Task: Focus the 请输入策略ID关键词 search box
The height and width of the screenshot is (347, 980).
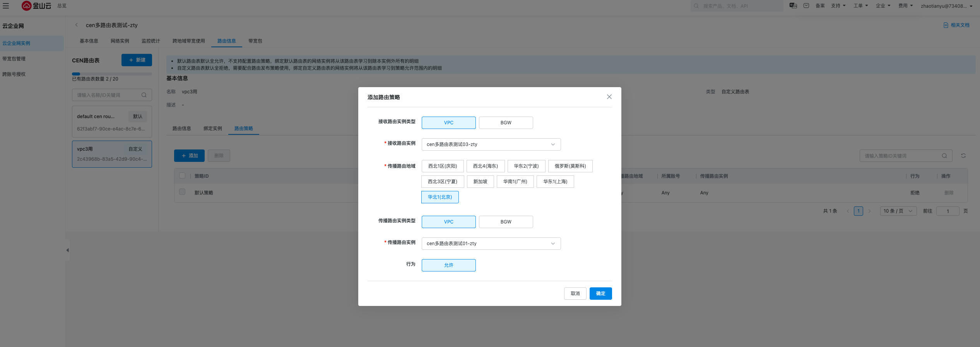Action: click(906, 156)
